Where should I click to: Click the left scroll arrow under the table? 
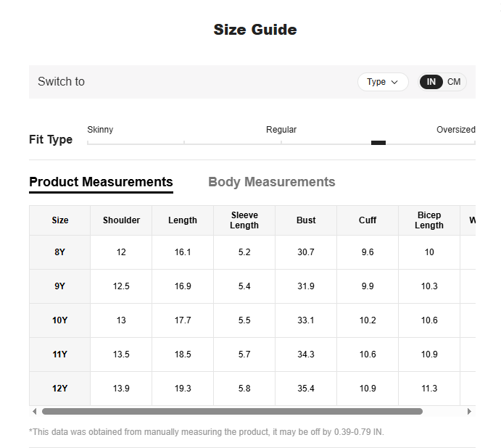(35, 411)
